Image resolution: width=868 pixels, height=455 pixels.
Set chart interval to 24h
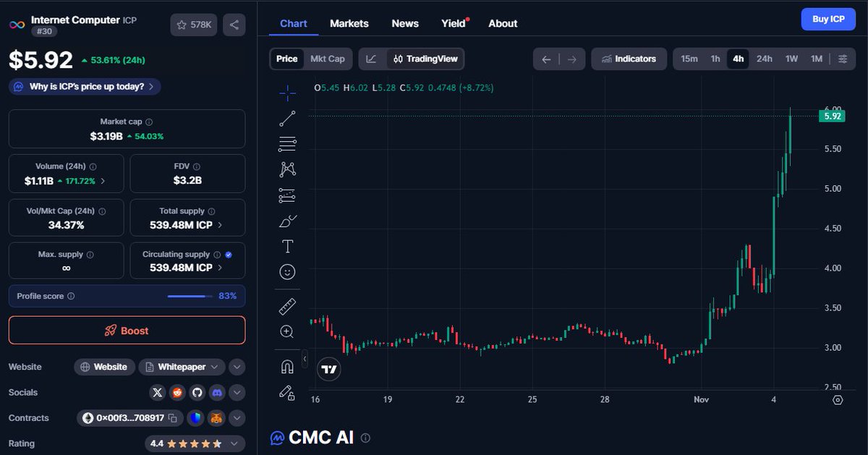click(x=765, y=59)
